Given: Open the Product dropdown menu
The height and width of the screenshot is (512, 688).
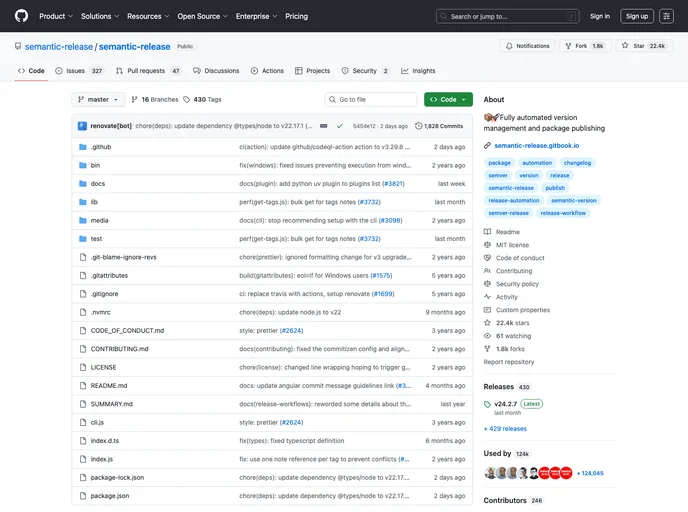Looking at the screenshot, I should pyautogui.click(x=56, y=16).
